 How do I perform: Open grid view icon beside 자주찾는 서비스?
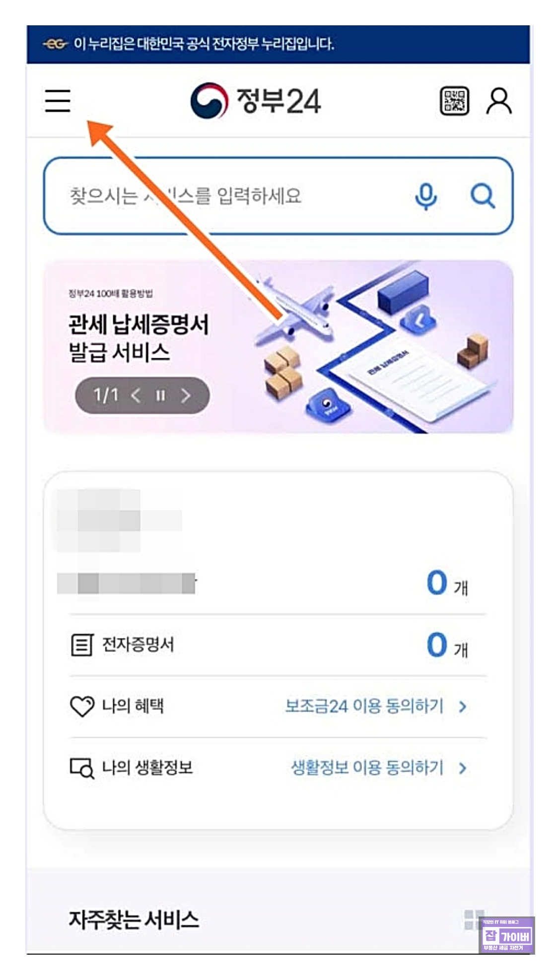point(473,919)
